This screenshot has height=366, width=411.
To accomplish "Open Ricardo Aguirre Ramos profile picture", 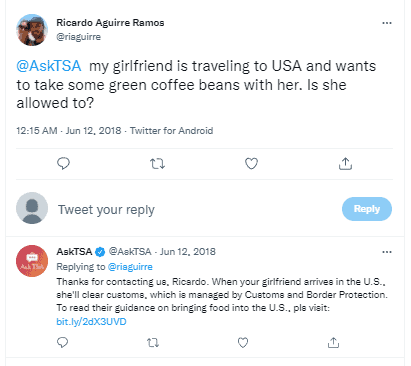I will tap(32, 30).
